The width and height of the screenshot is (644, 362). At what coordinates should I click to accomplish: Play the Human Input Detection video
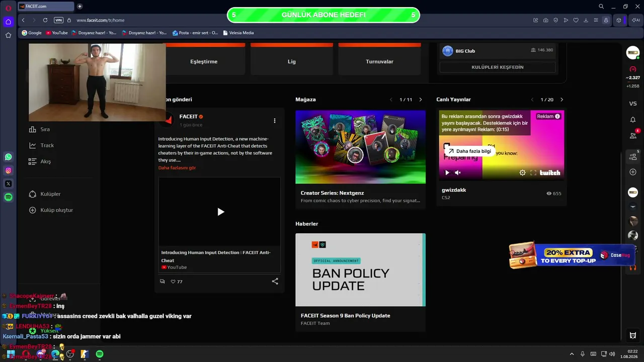(x=220, y=212)
